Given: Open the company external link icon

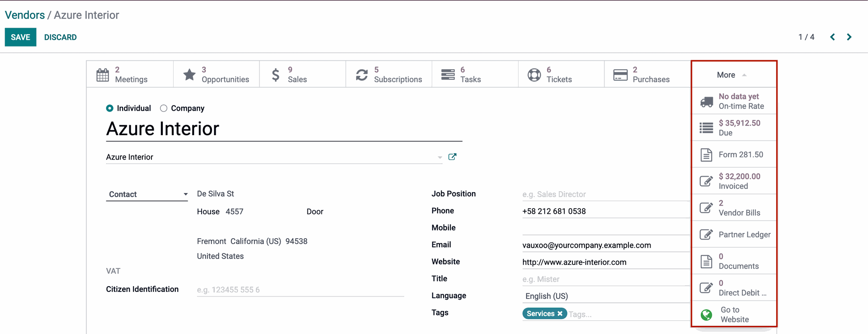Looking at the screenshot, I should (x=452, y=157).
